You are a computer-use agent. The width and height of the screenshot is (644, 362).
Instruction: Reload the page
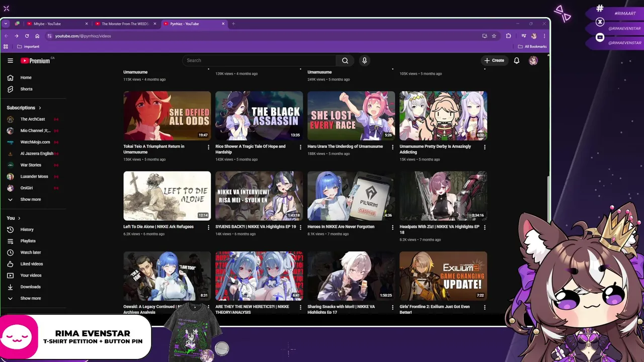click(27, 36)
